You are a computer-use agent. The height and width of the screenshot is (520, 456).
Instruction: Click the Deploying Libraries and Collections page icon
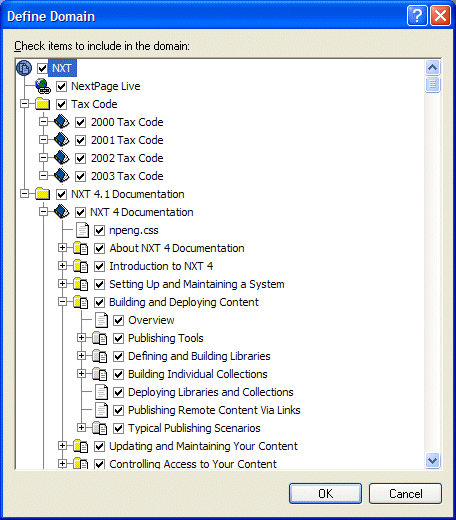101,392
